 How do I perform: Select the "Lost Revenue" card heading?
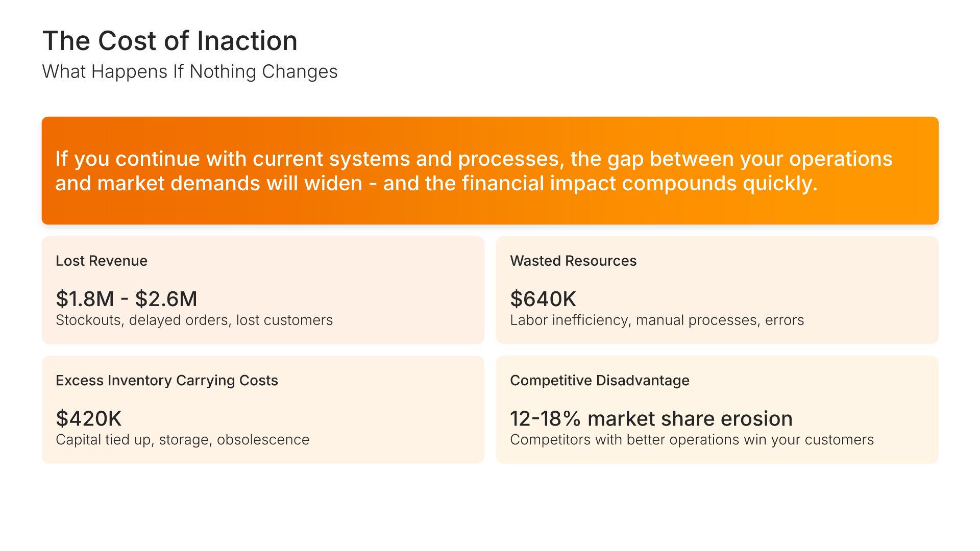102,261
